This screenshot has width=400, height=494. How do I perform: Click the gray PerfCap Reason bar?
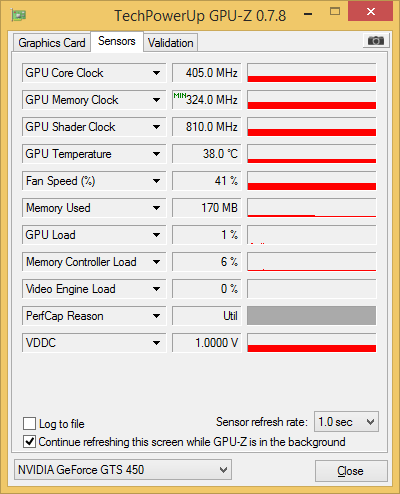(311, 316)
